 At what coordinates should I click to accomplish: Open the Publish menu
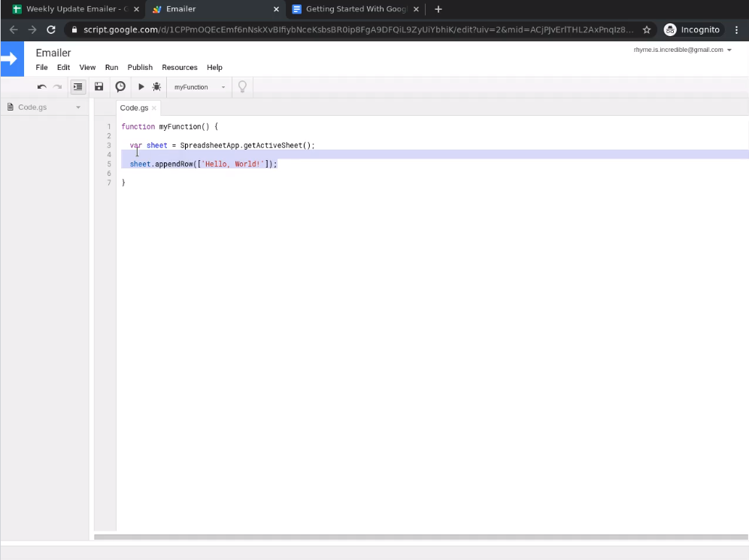tap(140, 68)
